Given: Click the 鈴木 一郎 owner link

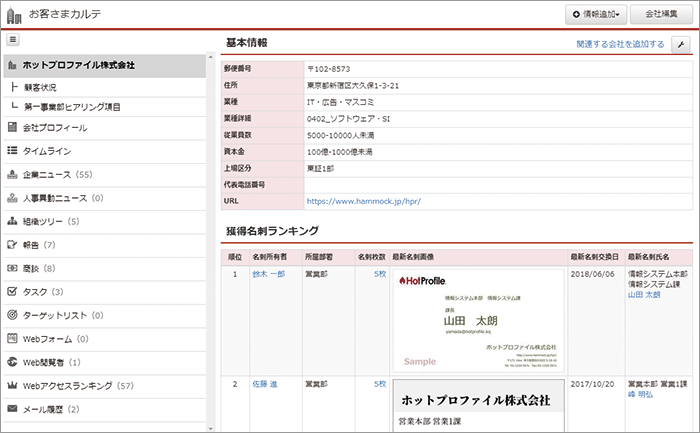Looking at the screenshot, I should coord(268,274).
